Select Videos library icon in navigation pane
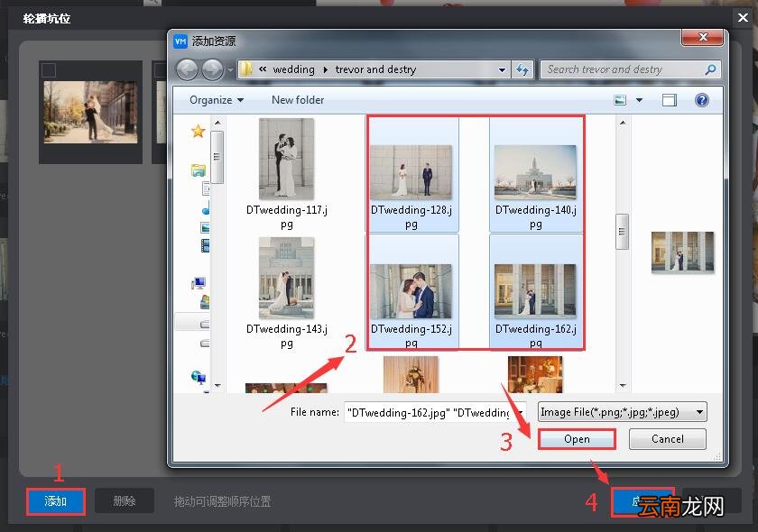This screenshot has width=758, height=532. pos(205,245)
